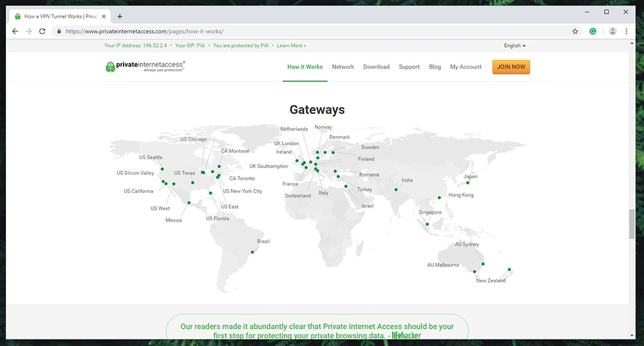
Task: Click the Brazil map label
Action: pyautogui.click(x=263, y=241)
